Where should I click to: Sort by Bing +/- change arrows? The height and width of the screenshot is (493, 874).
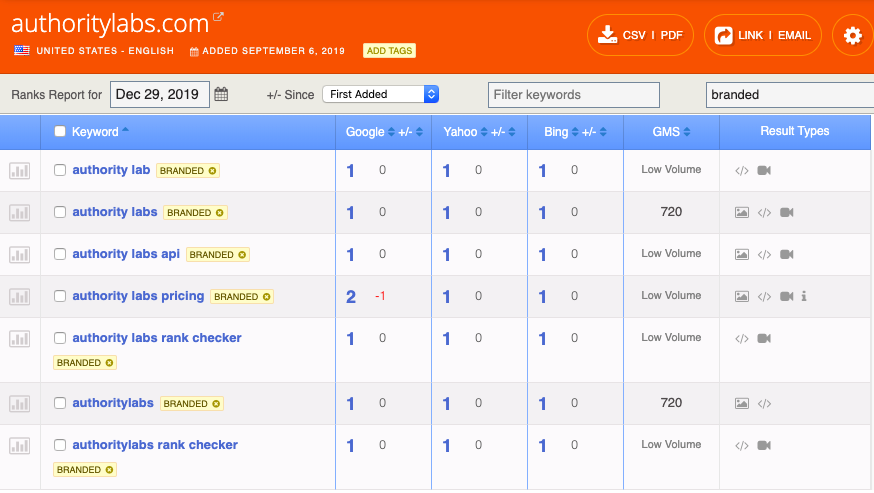coord(603,132)
